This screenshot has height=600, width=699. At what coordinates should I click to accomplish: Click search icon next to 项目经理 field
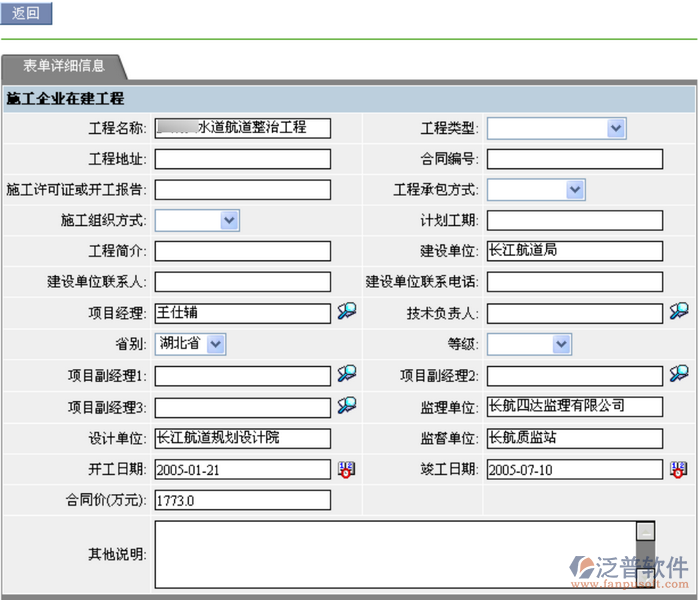click(x=347, y=312)
